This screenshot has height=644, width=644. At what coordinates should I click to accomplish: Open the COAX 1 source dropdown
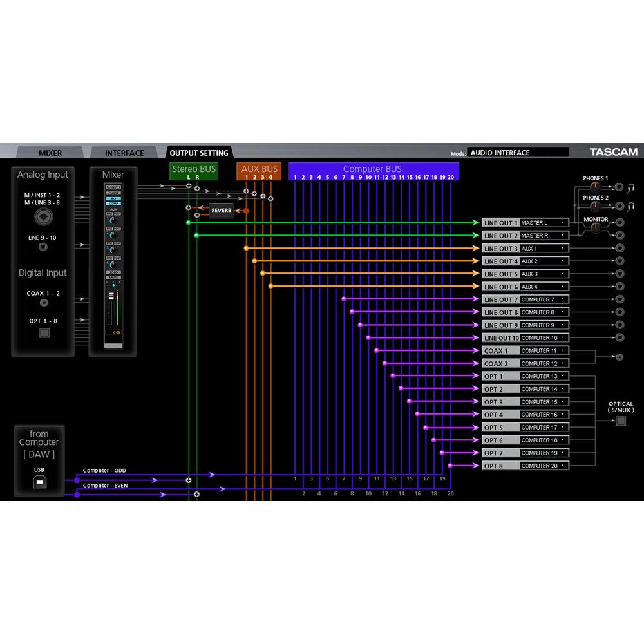point(544,351)
